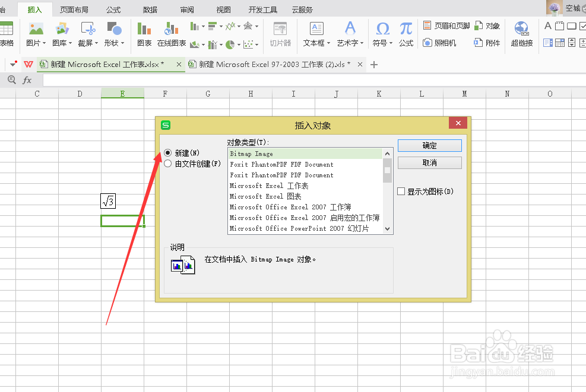586x392 pixels.
Task: Click the 表格 table icon
Action: pyautogui.click(x=6, y=28)
